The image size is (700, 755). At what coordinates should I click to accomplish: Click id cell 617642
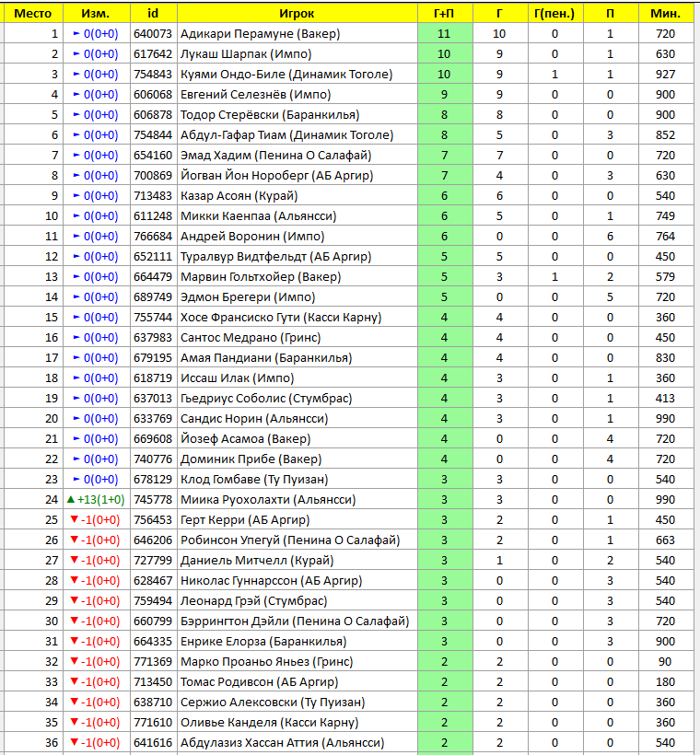pos(153,54)
